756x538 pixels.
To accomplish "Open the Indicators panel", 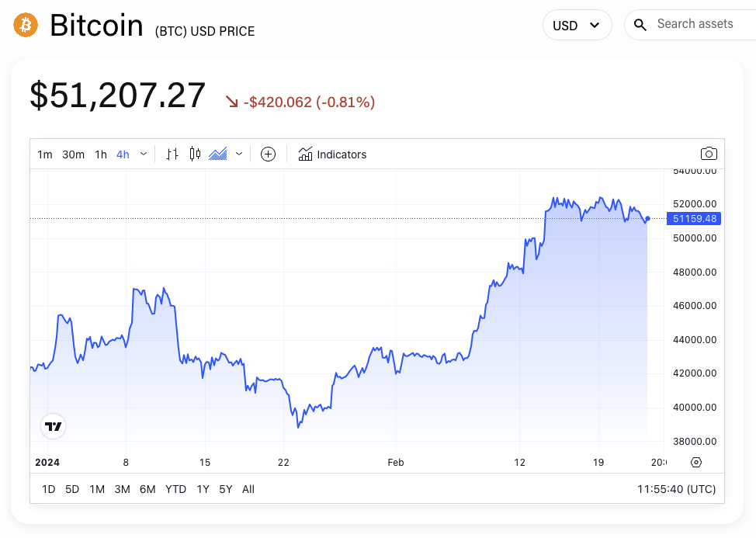I will tap(332, 154).
